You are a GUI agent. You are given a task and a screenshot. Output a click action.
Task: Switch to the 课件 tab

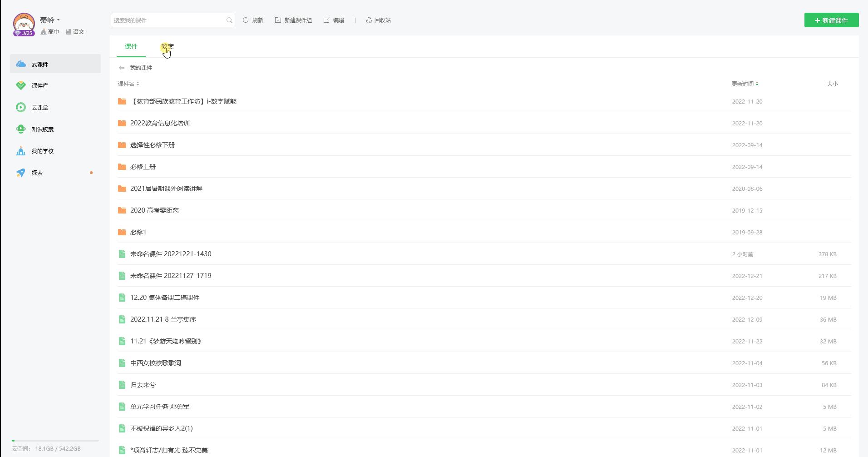point(131,46)
